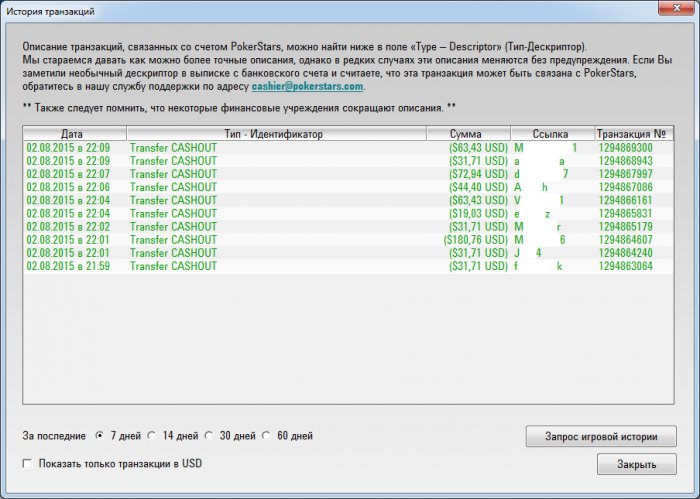700x499 pixels.
Task: Select transaction number 1294864240
Action: tap(625, 253)
